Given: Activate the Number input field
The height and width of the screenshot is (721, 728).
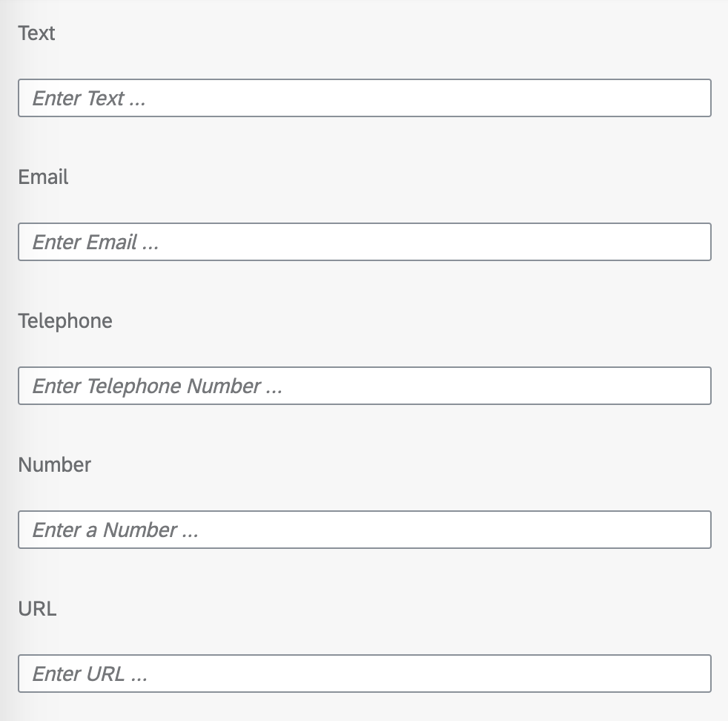Looking at the screenshot, I should point(365,530).
